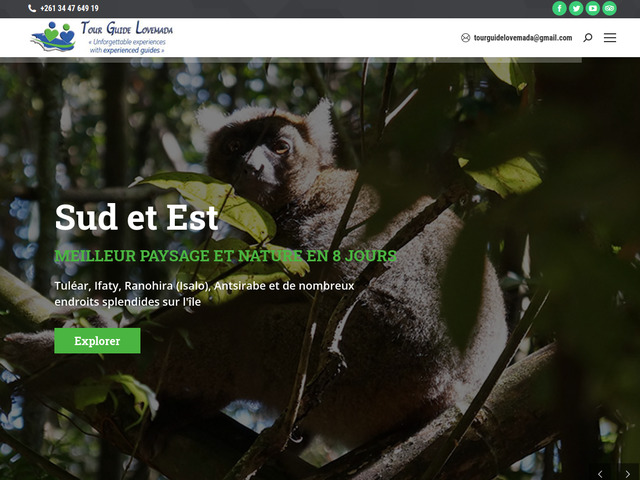Click the green Explorer button

coord(97,341)
